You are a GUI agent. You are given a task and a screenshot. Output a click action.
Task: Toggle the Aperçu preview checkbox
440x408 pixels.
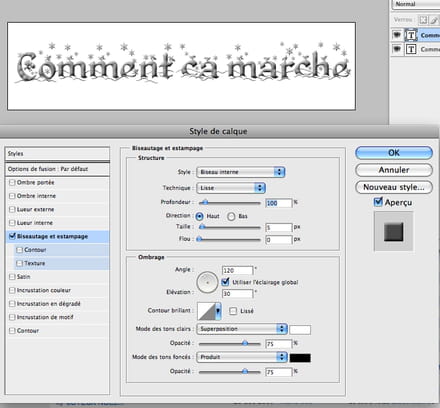coord(378,202)
